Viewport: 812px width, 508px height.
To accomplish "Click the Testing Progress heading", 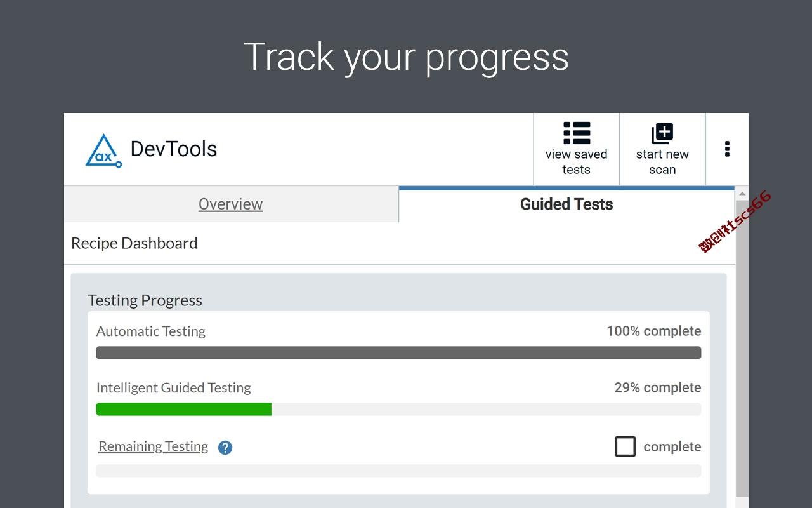I will (145, 300).
